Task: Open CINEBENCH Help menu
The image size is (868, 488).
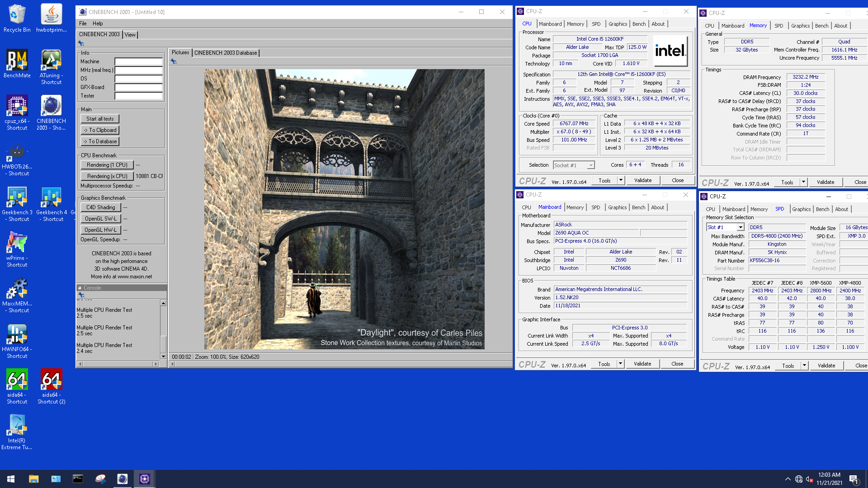Action: click(98, 23)
